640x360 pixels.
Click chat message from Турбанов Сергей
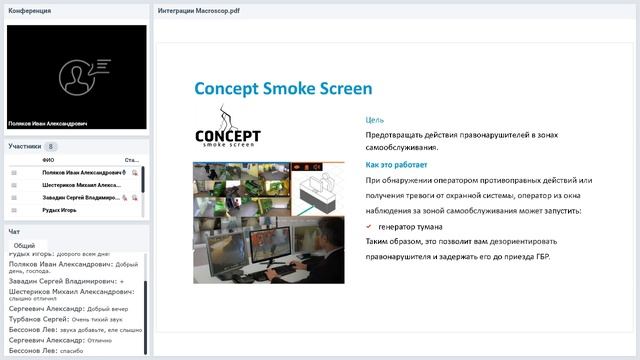[65, 319]
